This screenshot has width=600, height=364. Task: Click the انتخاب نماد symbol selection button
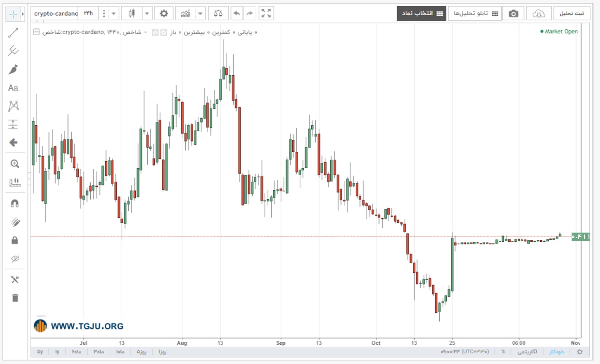[422, 13]
